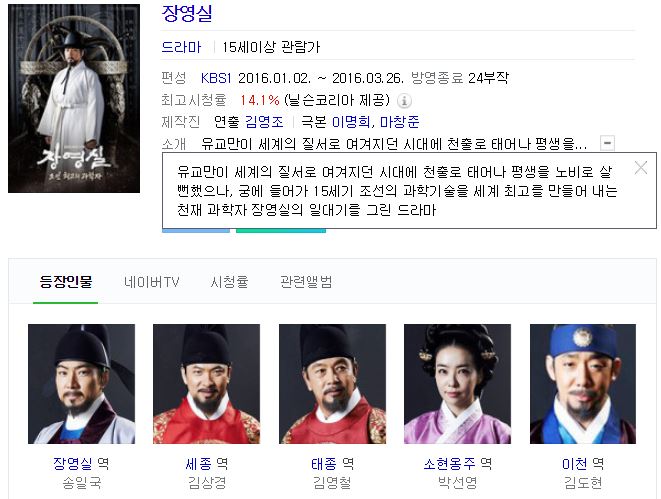Click the 드라마 category link
This screenshot has width=661, height=499.
coord(181,47)
